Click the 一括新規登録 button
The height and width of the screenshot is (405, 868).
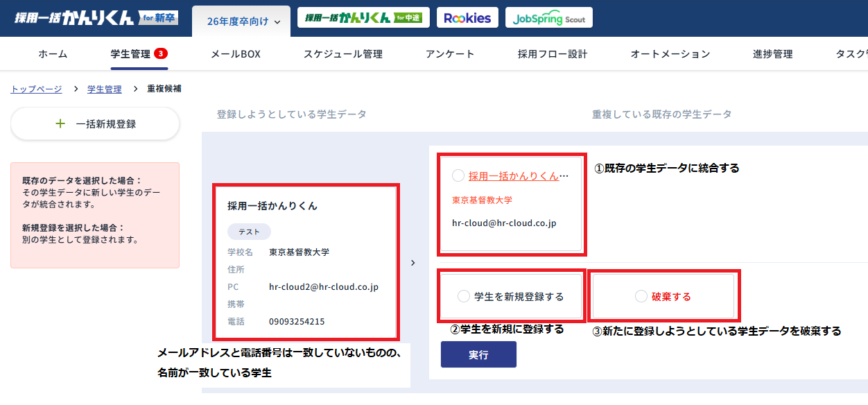click(x=95, y=123)
